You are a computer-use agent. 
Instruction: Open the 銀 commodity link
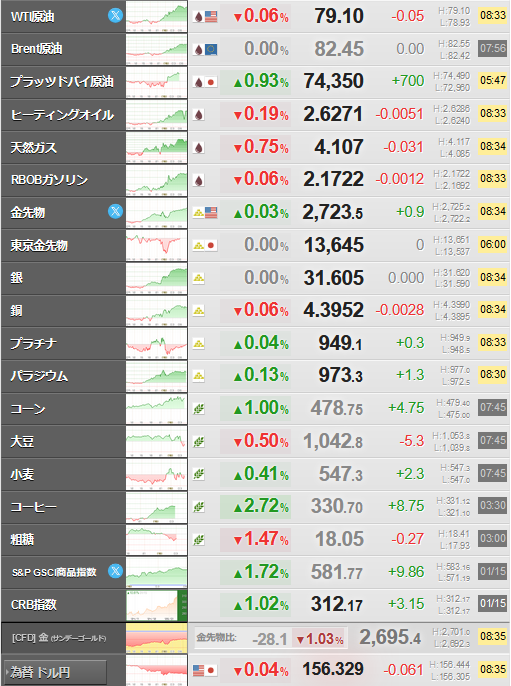[x=17, y=278]
